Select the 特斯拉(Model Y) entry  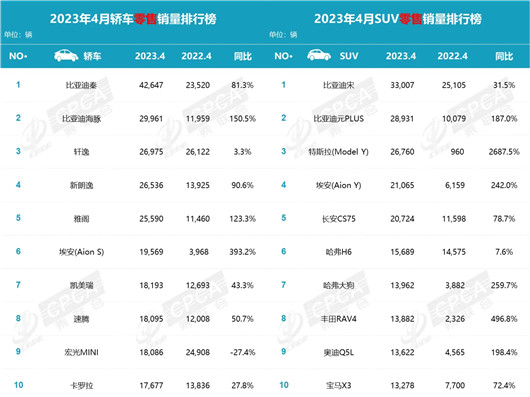pos(338,152)
